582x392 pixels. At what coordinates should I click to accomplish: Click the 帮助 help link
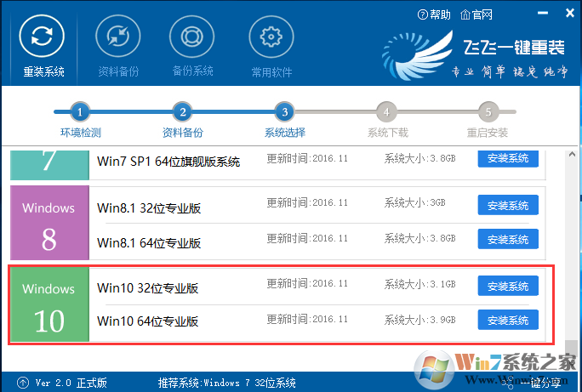[x=434, y=14]
